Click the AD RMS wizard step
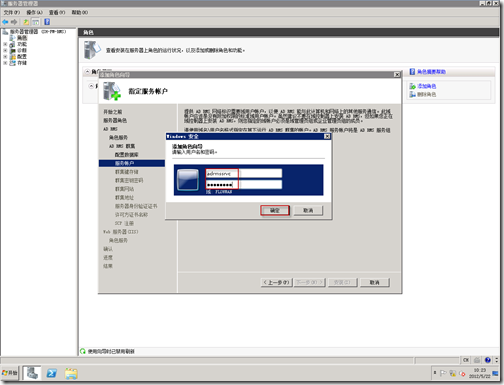Image resolution: width=504 pixels, height=385 pixels. pyautogui.click(x=110, y=129)
